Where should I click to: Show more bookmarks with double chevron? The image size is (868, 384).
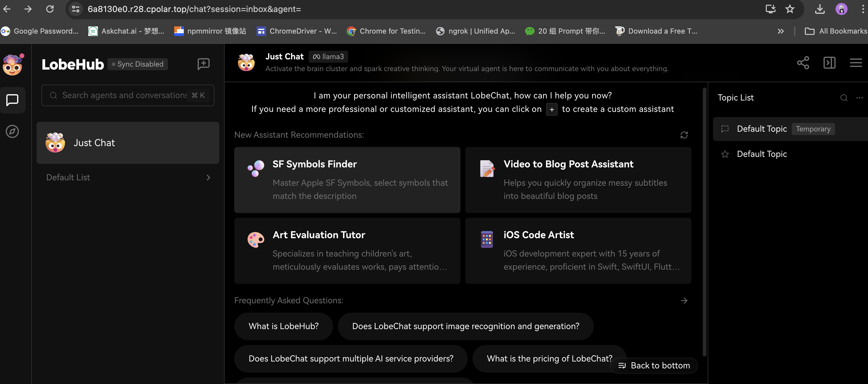(x=781, y=31)
